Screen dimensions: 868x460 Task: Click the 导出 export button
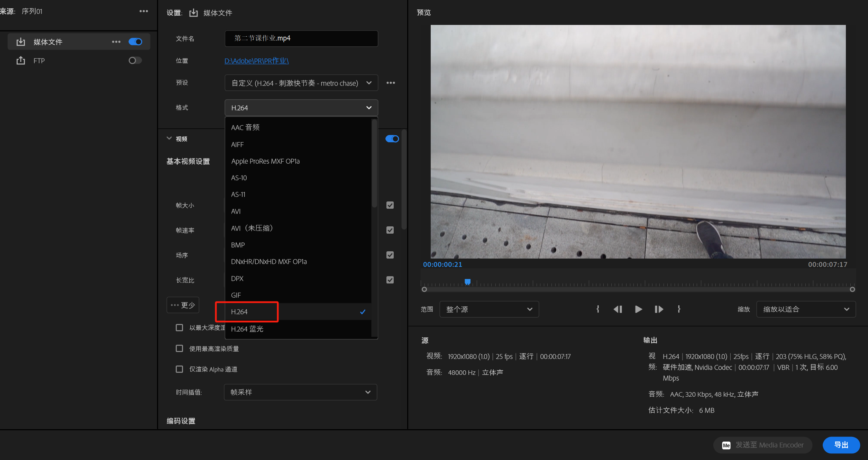point(841,445)
